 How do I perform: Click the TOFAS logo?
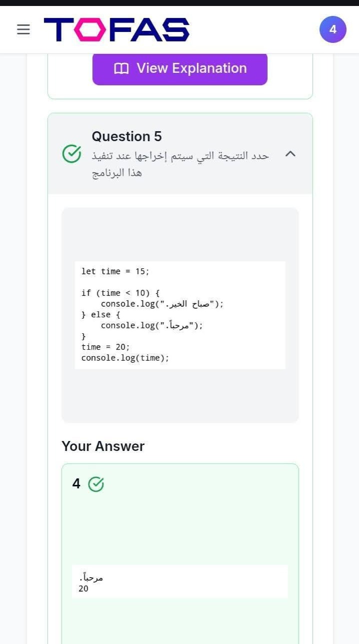pyautogui.click(x=116, y=30)
